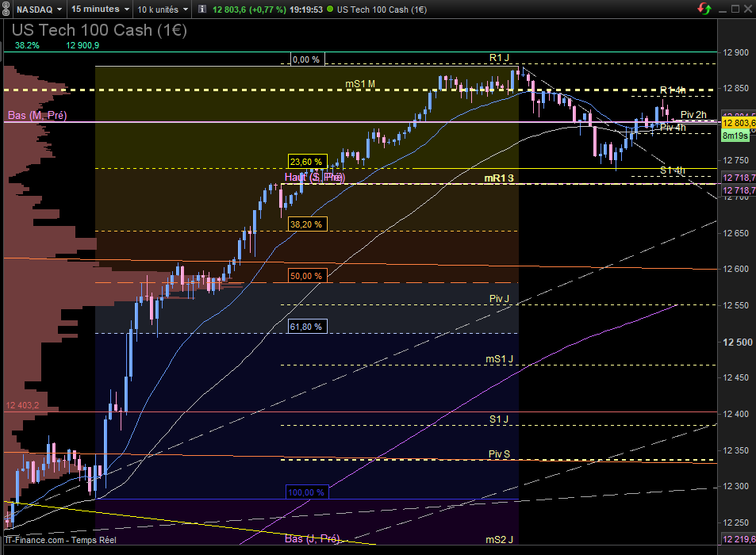
Task: Click the 'Bas (M, Pré)' line label
Action: pos(37,115)
